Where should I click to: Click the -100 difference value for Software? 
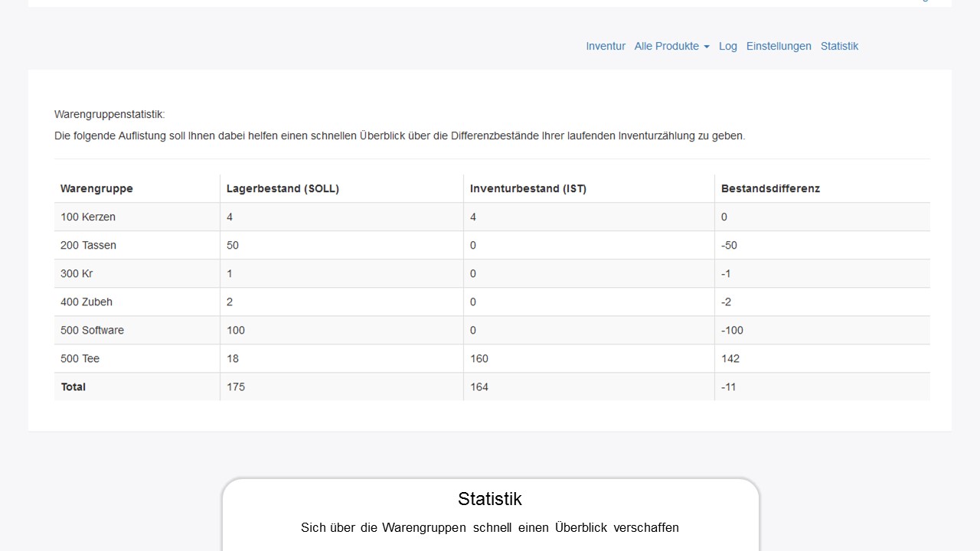coord(732,330)
